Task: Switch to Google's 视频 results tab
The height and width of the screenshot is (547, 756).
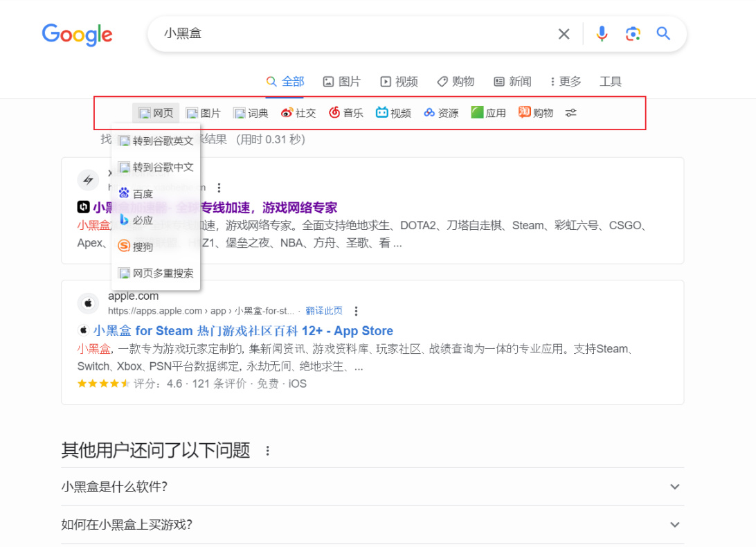Action: coord(399,82)
